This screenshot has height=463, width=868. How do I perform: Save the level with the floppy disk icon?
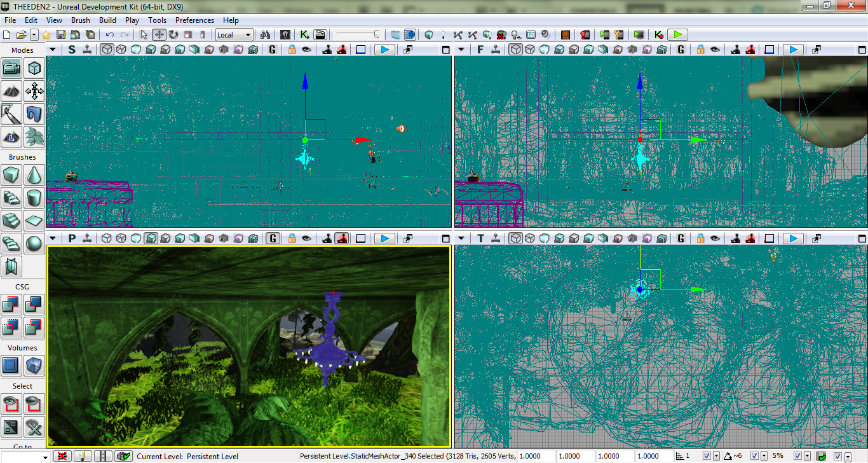click(x=61, y=34)
